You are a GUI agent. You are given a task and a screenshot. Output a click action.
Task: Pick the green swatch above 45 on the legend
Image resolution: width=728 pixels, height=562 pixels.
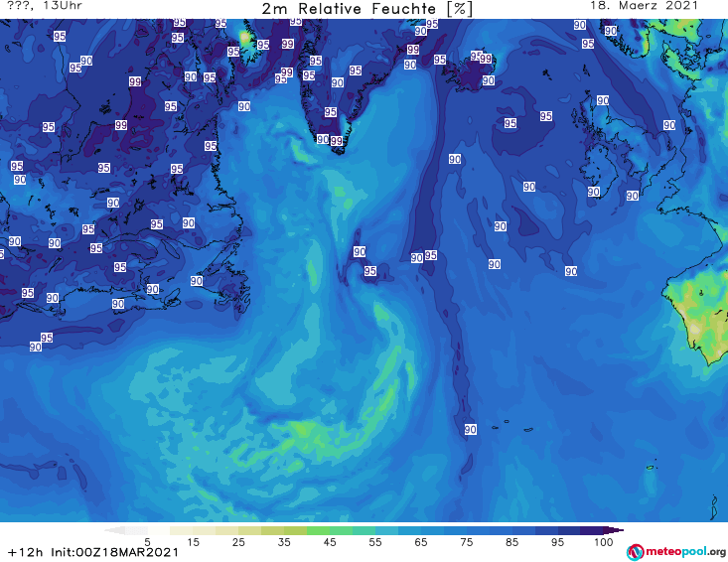319,530
